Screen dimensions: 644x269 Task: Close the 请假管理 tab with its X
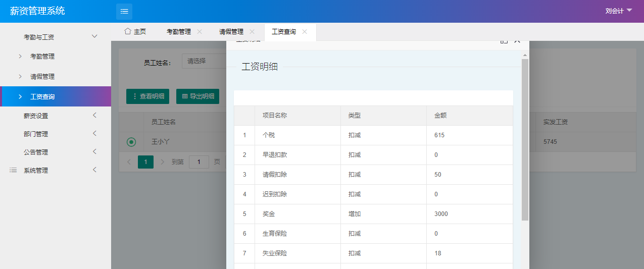tap(252, 31)
